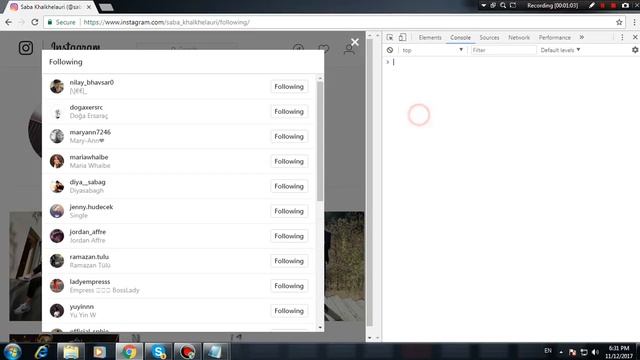Open jenny.hudecek username link

tap(91, 207)
